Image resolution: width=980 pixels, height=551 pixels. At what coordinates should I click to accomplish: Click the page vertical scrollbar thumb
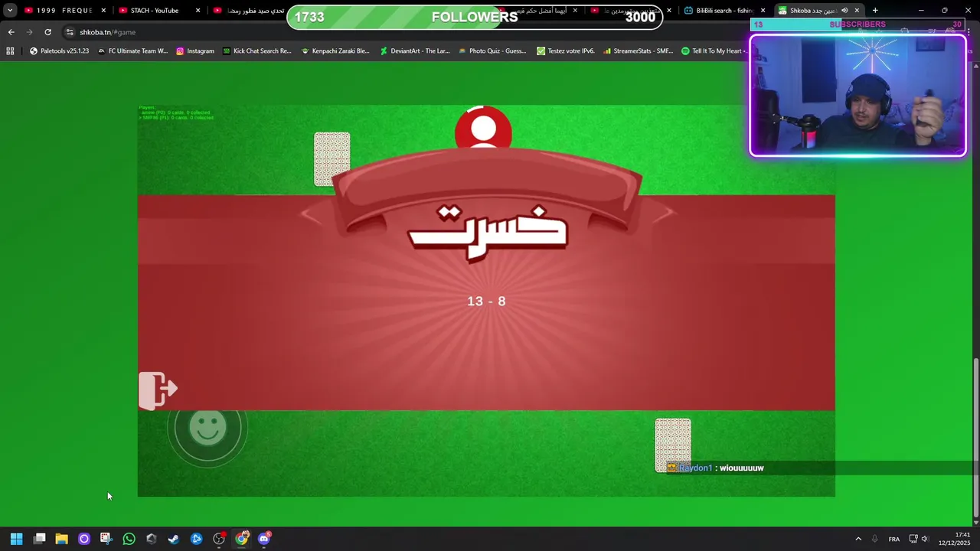click(975, 439)
